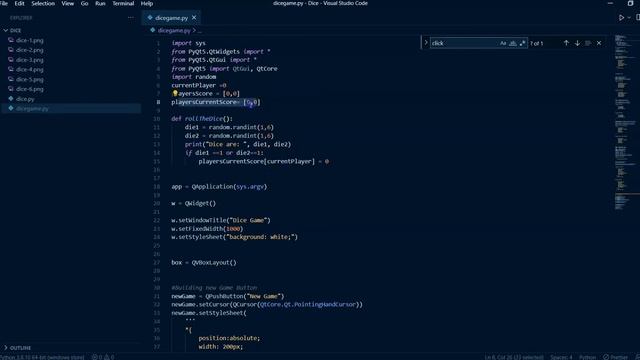Open the Run menu
The height and width of the screenshot is (360, 640).
100,3
